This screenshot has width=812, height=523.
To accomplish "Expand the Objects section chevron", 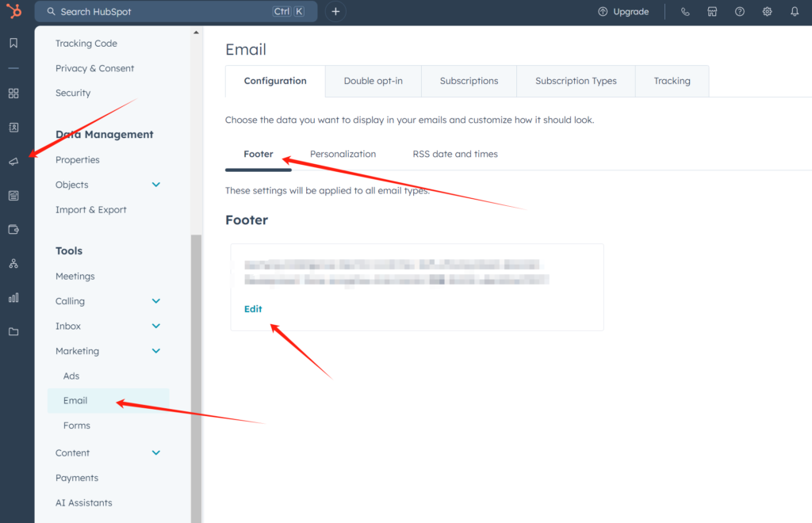I will [x=156, y=185].
